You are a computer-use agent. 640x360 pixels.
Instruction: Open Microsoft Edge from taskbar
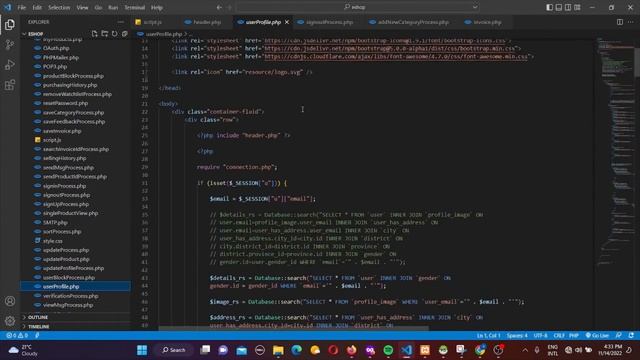(x=297, y=350)
